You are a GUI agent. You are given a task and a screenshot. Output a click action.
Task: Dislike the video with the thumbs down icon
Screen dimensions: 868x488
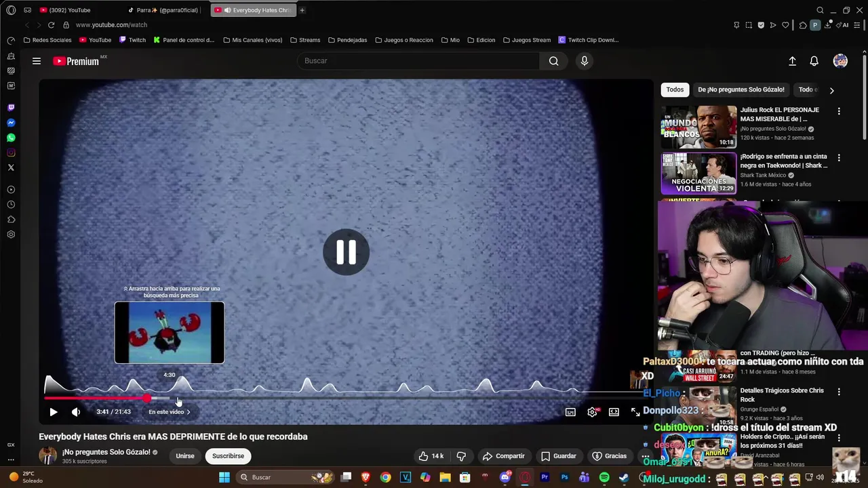(461, 456)
